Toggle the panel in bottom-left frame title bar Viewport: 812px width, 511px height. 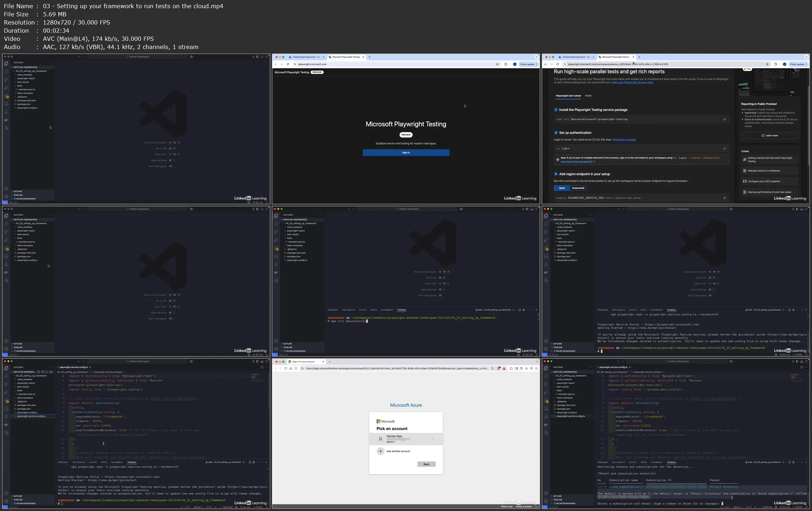pos(262,361)
